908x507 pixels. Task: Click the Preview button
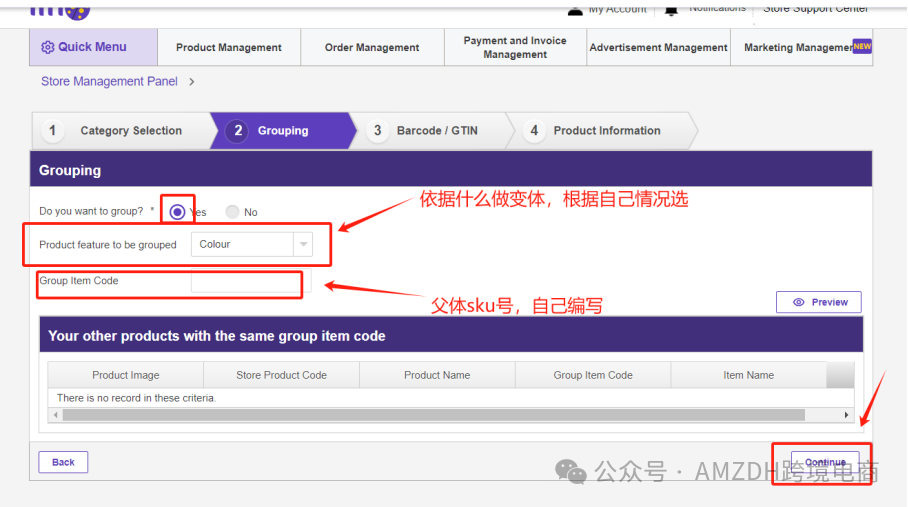[x=819, y=302]
